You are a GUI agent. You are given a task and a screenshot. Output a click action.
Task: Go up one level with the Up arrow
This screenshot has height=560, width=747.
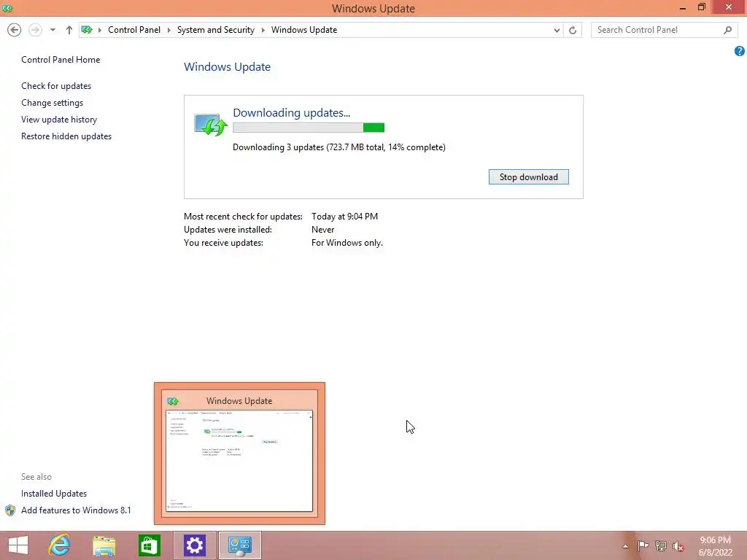click(69, 30)
